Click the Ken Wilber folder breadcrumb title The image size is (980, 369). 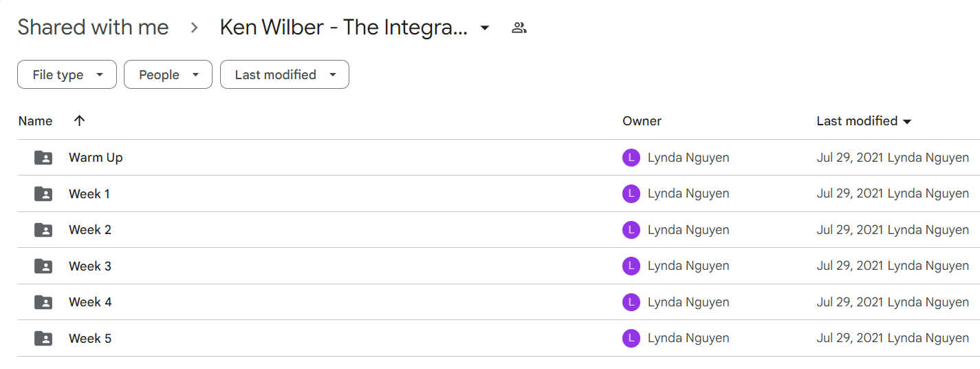pyautogui.click(x=344, y=28)
